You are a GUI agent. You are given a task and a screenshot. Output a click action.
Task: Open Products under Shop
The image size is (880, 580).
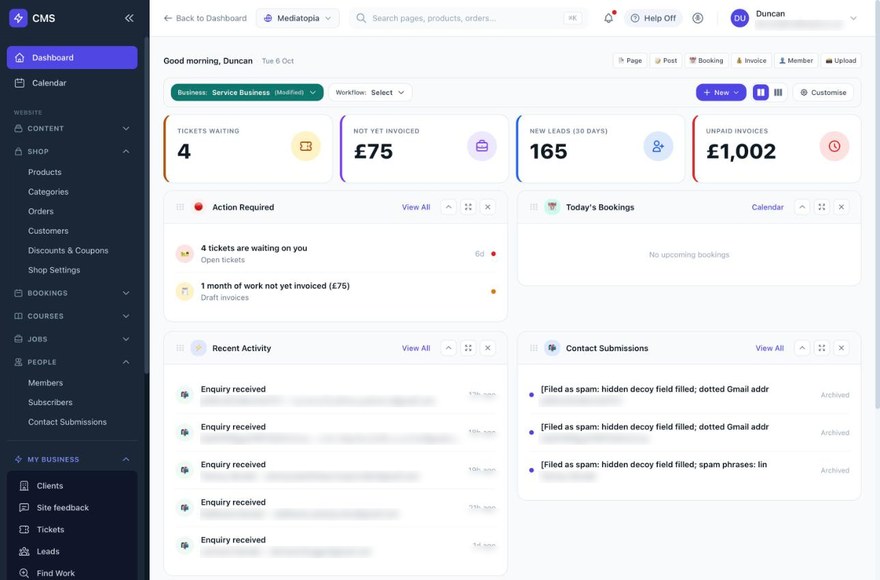(x=45, y=172)
